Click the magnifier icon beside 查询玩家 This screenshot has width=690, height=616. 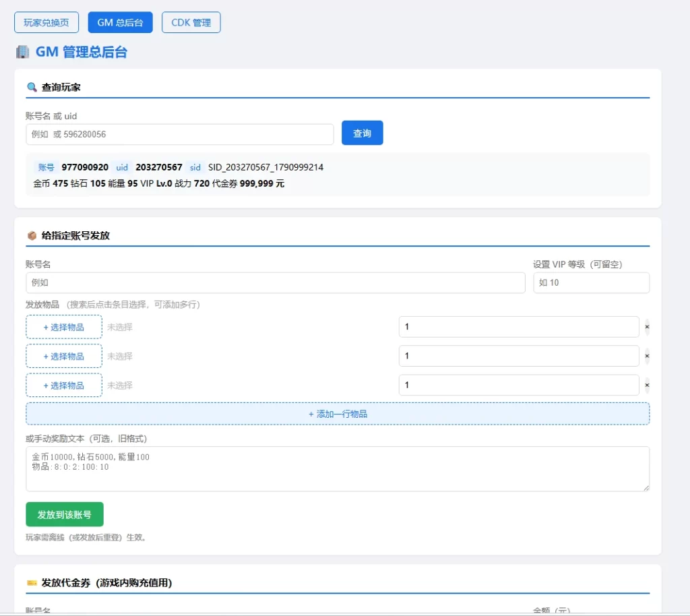click(32, 87)
